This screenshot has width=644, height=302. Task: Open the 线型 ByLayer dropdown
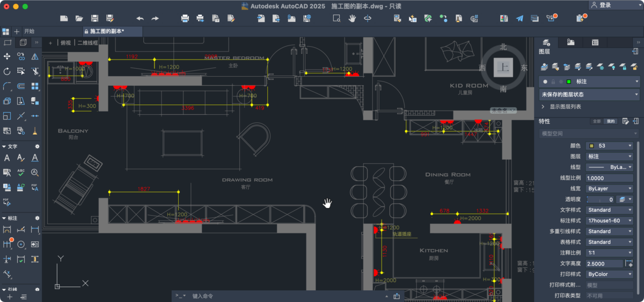610,167
